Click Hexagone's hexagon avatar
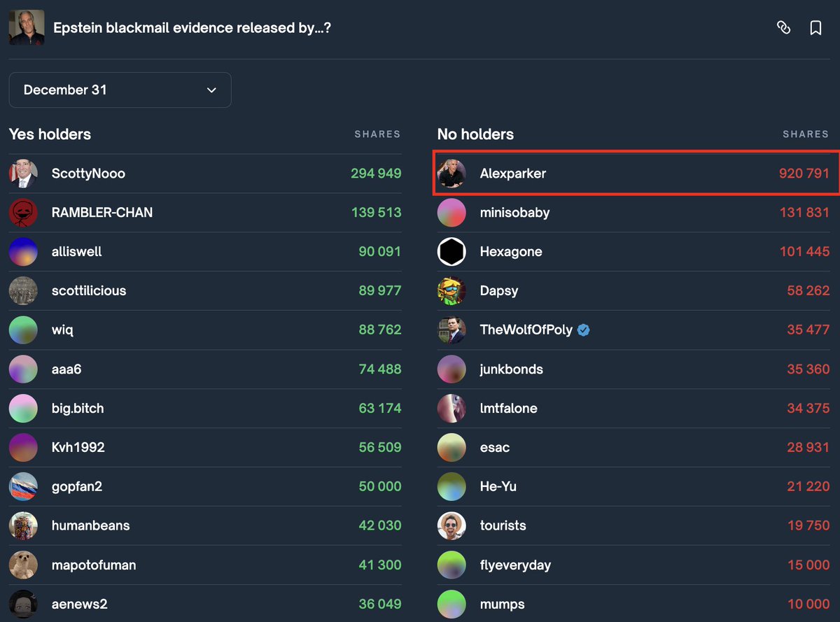 451,252
